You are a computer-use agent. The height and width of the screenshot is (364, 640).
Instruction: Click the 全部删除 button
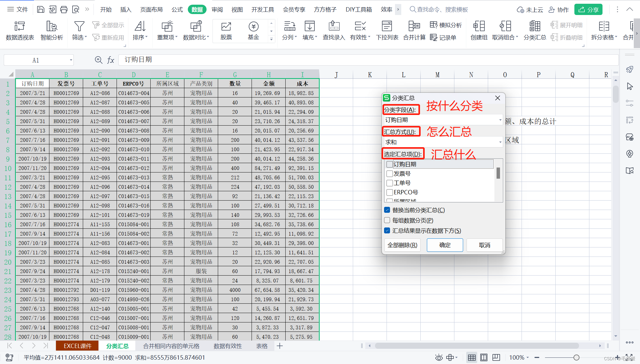click(402, 245)
